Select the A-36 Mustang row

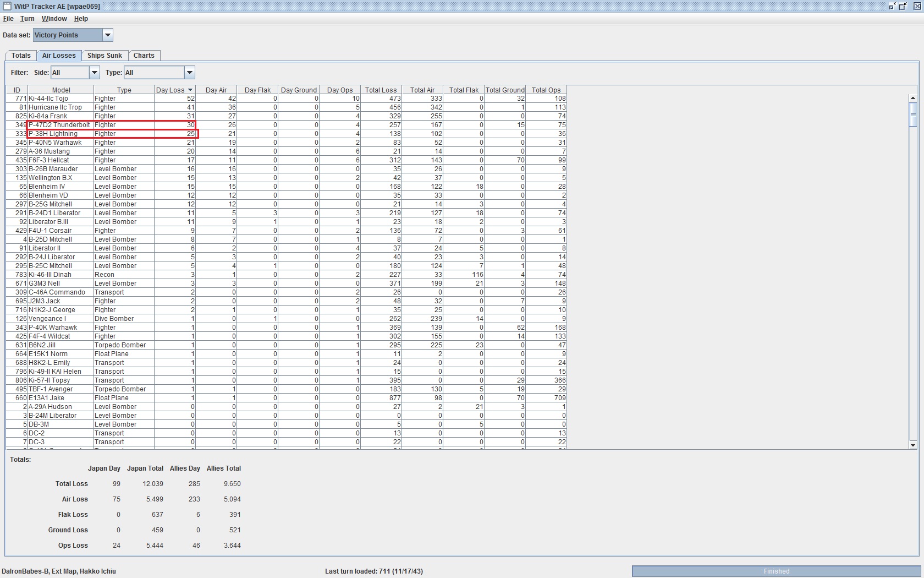[x=286, y=151]
